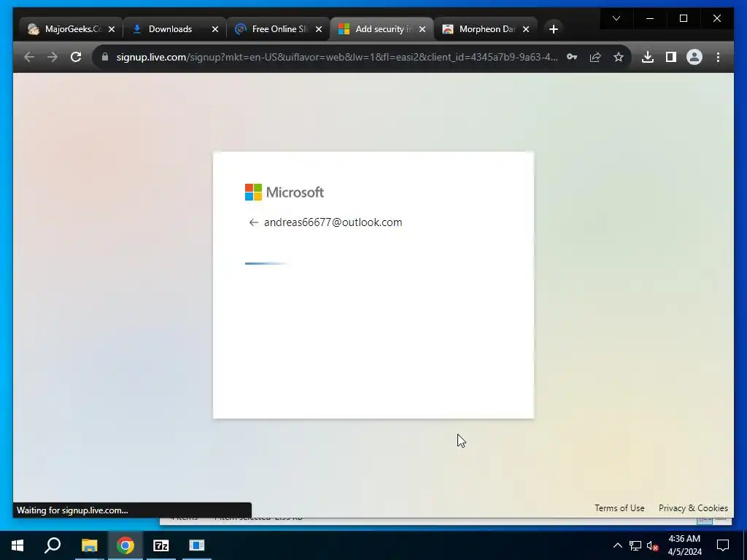Bookmark this page with star
This screenshot has height=560, width=747.
pos(619,57)
